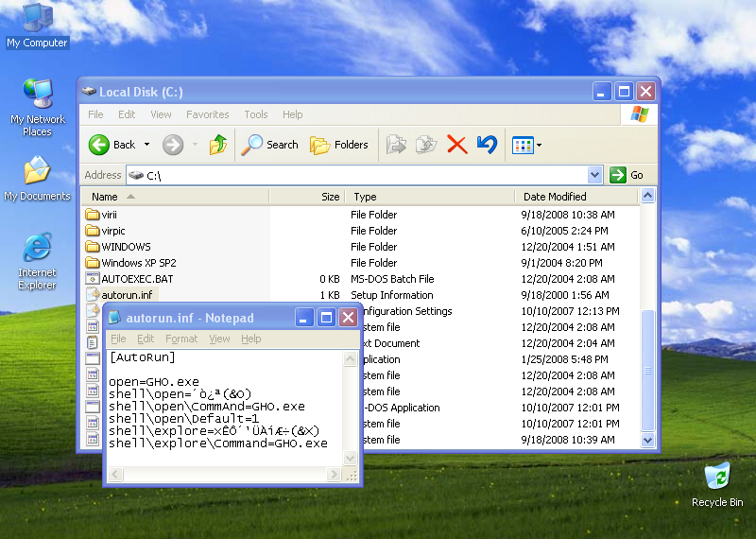The image size is (756, 539).
Task: Open Notepad's Edit menu
Action: 146,339
